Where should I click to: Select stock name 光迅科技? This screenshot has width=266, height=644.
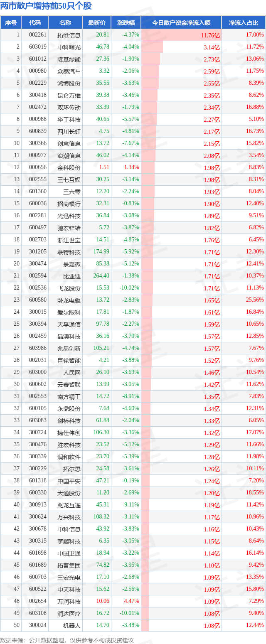[69, 216]
